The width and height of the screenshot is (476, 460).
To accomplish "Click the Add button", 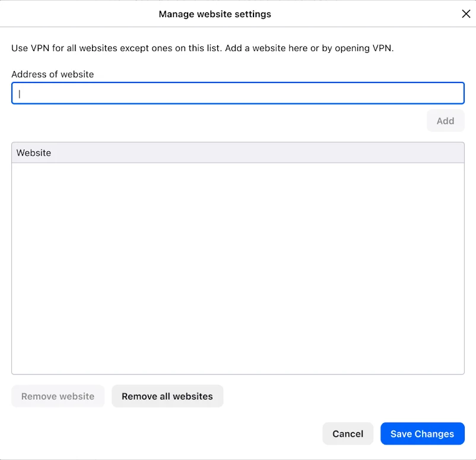I will (445, 121).
